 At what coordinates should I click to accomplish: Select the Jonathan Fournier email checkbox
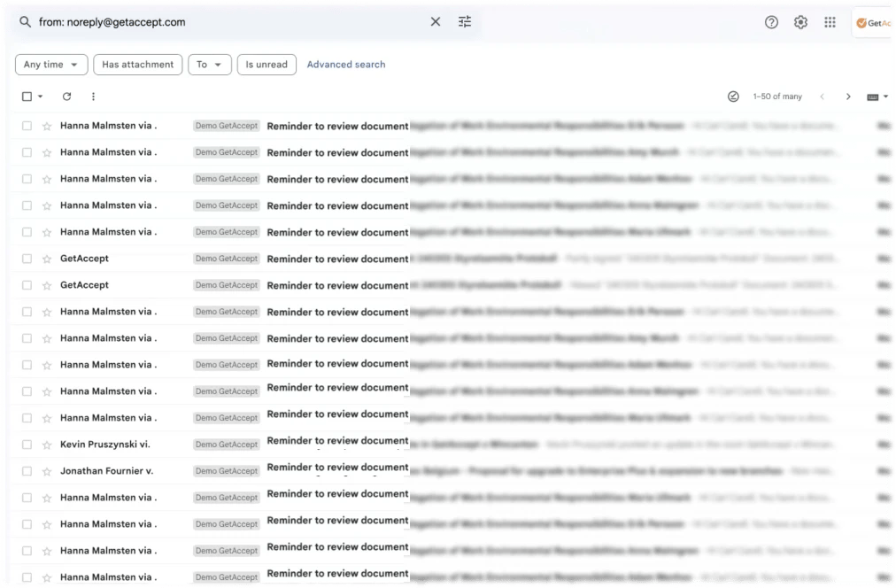27,471
